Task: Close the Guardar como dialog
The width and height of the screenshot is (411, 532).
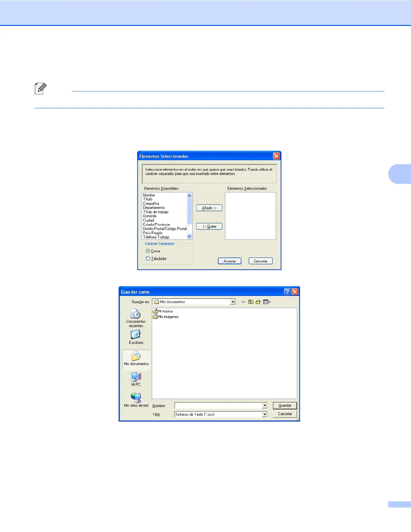Action: tap(295, 292)
